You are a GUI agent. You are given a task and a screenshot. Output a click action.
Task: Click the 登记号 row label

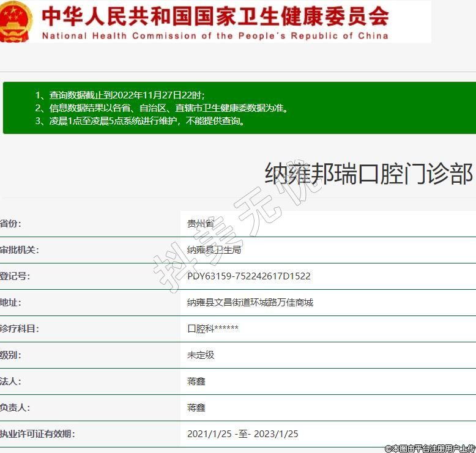coord(15,276)
